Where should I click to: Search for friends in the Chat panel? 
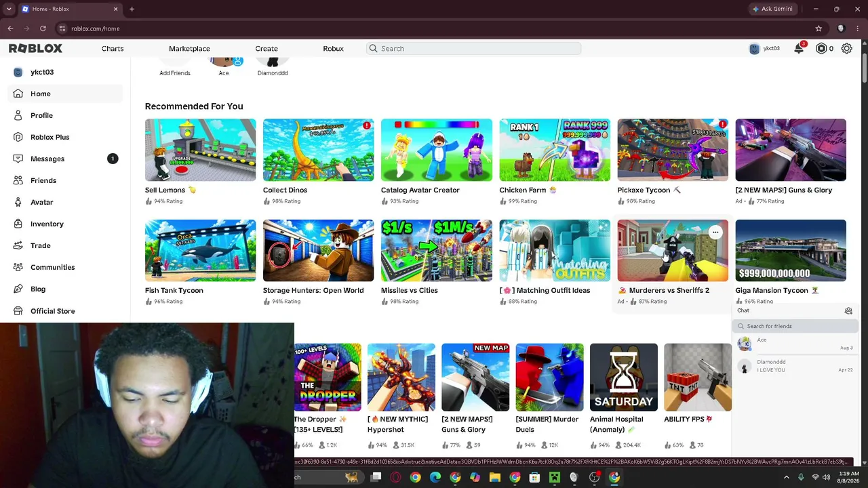794,326
